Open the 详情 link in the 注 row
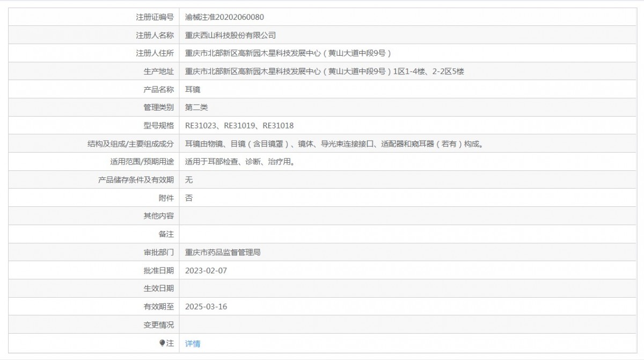The image size is (644, 360). click(x=193, y=343)
